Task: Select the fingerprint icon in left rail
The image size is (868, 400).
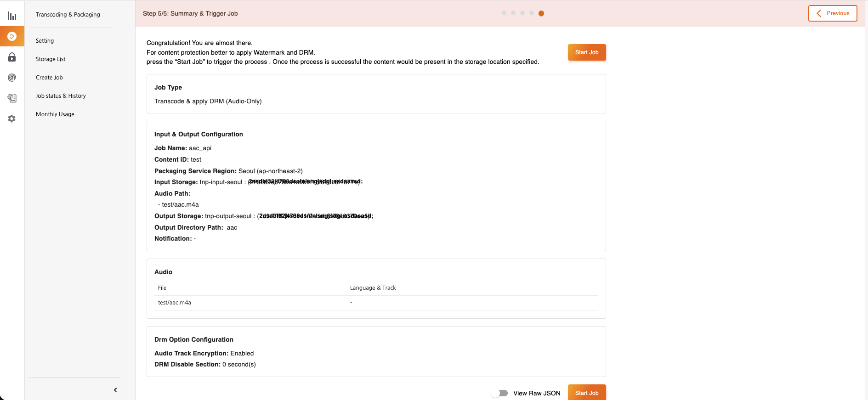Action: [12, 78]
